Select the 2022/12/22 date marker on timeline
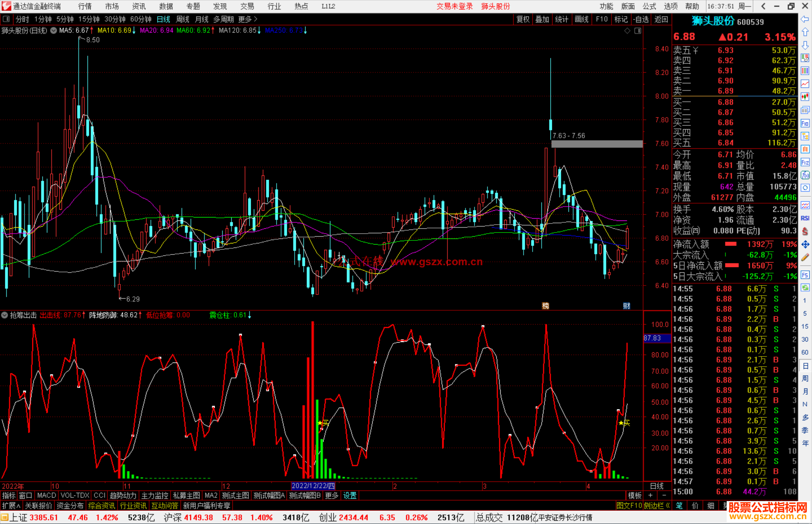812x524 pixels. [x=313, y=486]
